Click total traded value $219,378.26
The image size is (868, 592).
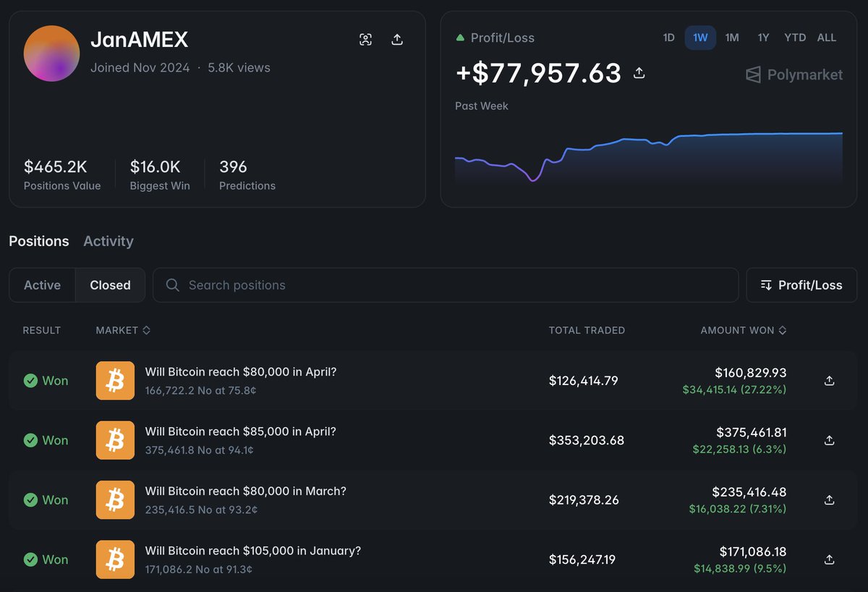coord(584,500)
